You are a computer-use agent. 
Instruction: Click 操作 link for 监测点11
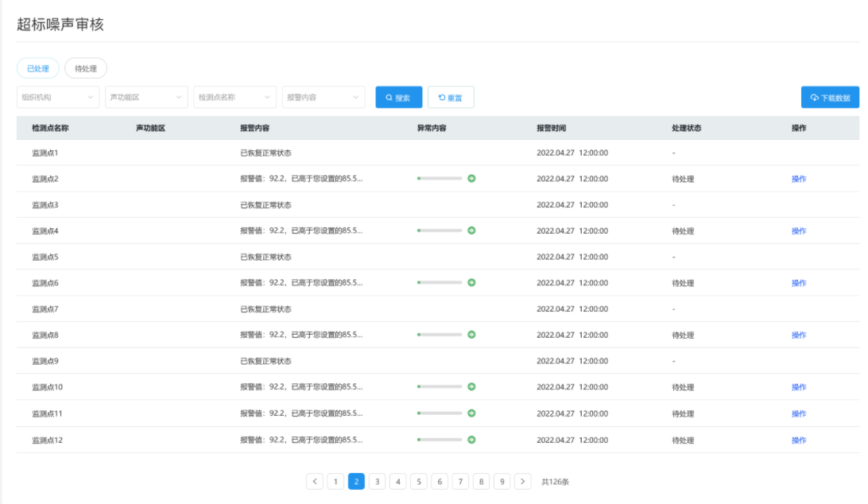[x=799, y=413]
